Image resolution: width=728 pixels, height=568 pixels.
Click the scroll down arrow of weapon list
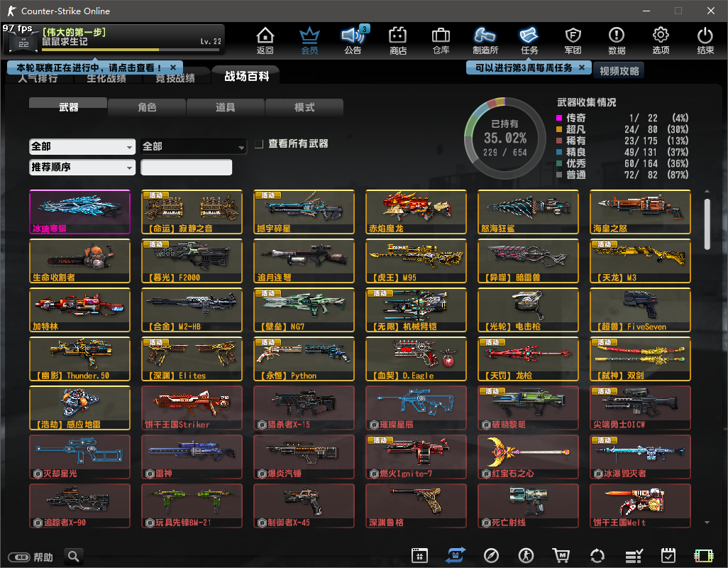click(707, 523)
